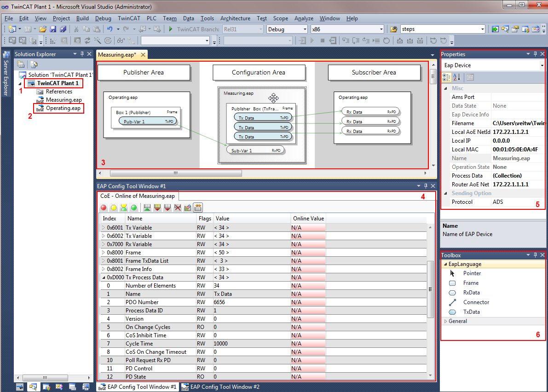Screen dimensions: 548x392
Task: Expand the General toolbox group
Action: 445,321
